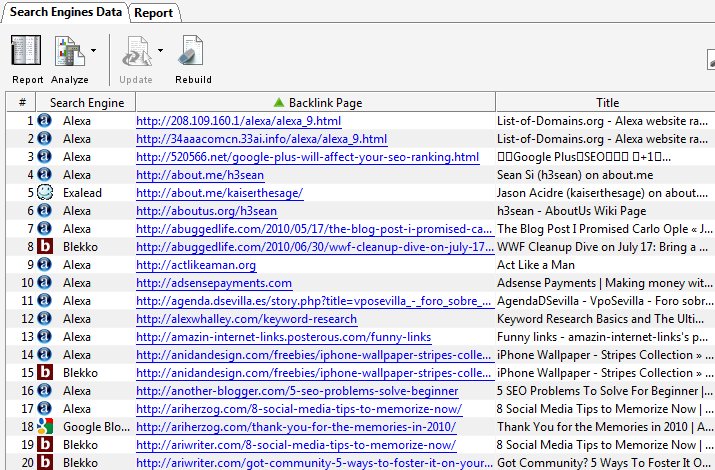This screenshot has height=470, width=715.
Task: Sort by the Search Engine column header
Action: [x=86, y=102]
